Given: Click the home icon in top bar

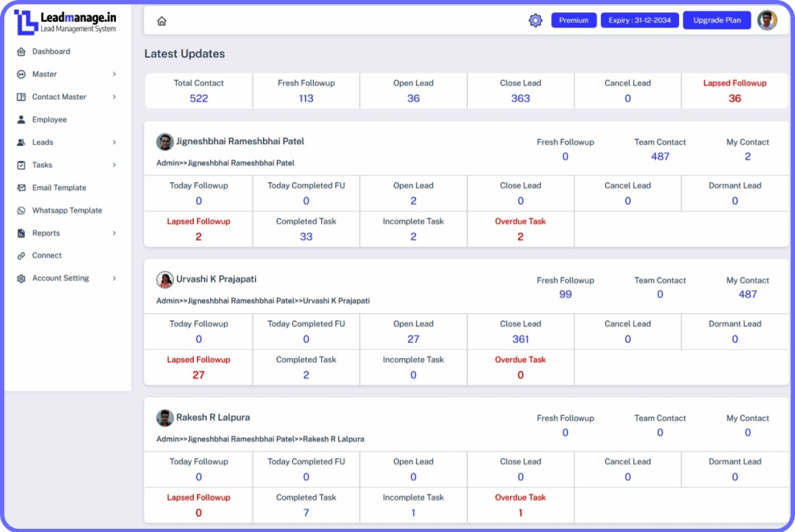Looking at the screenshot, I should 162,21.
